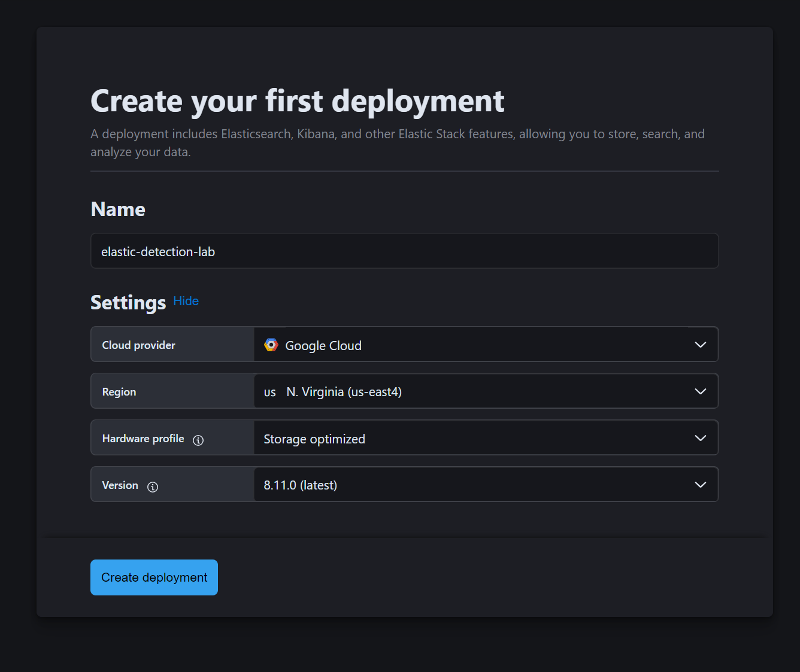The image size is (800, 672).
Task: Click the Region label
Action: [119, 392]
